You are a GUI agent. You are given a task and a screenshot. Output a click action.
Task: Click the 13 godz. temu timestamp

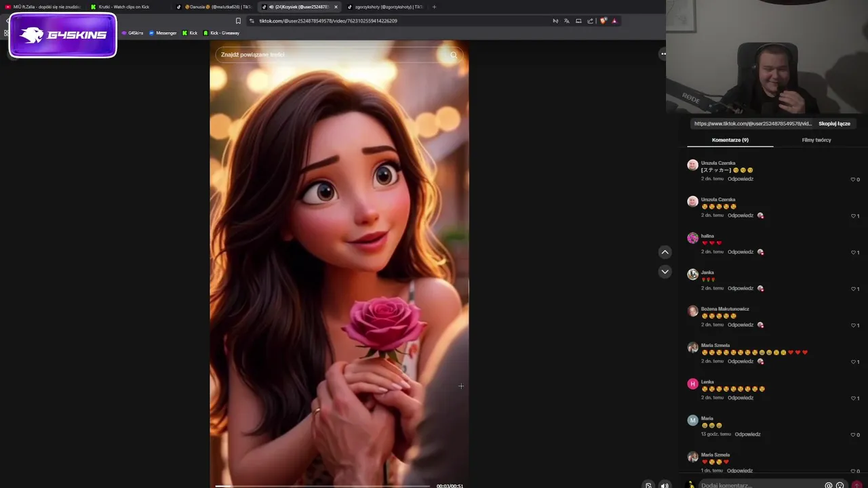tap(716, 434)
